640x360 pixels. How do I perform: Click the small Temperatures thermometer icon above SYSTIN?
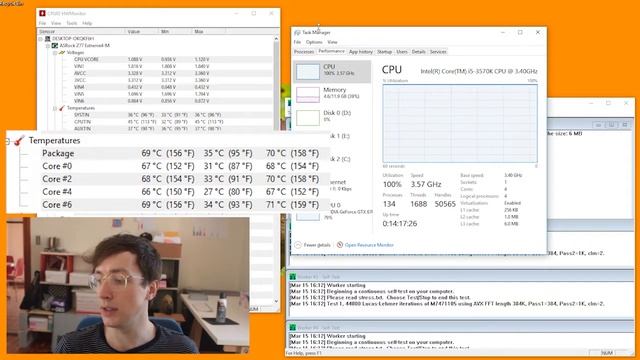point(62,108)
